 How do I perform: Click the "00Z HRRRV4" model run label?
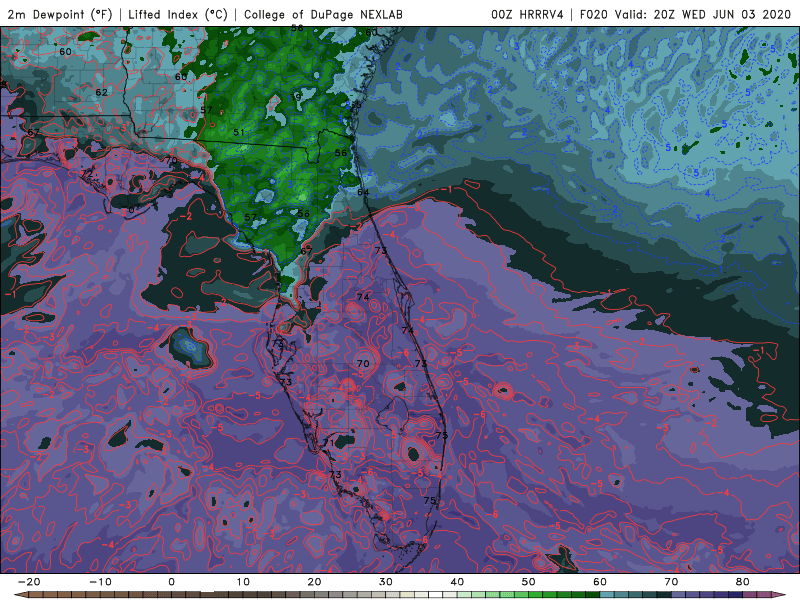click(527, 14)
